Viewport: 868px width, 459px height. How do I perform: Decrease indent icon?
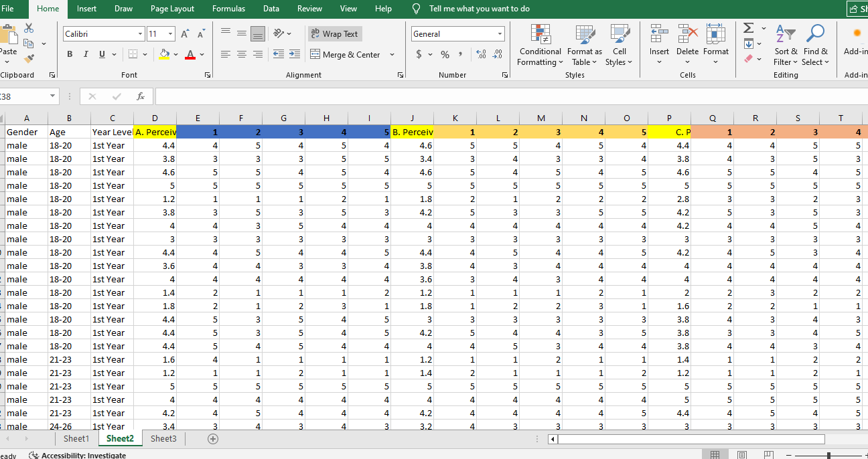point(278,54)
